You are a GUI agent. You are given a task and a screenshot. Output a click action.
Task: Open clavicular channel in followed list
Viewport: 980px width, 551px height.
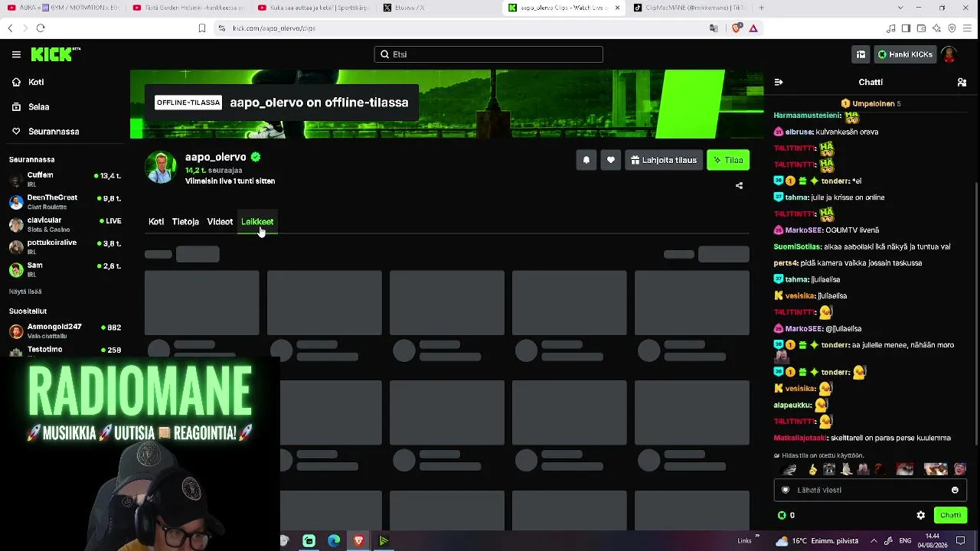point(65,224)
